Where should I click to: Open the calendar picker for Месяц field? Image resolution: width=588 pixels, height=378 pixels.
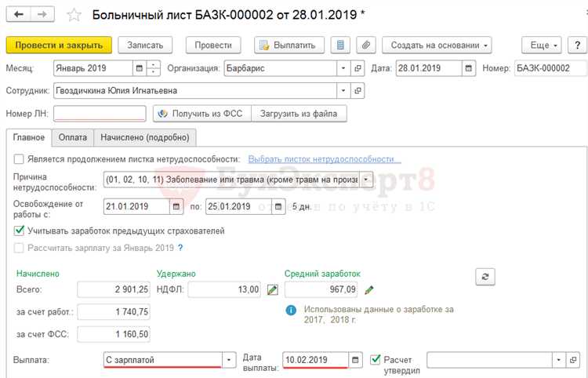pyautogui.click(x=139, y=69)
